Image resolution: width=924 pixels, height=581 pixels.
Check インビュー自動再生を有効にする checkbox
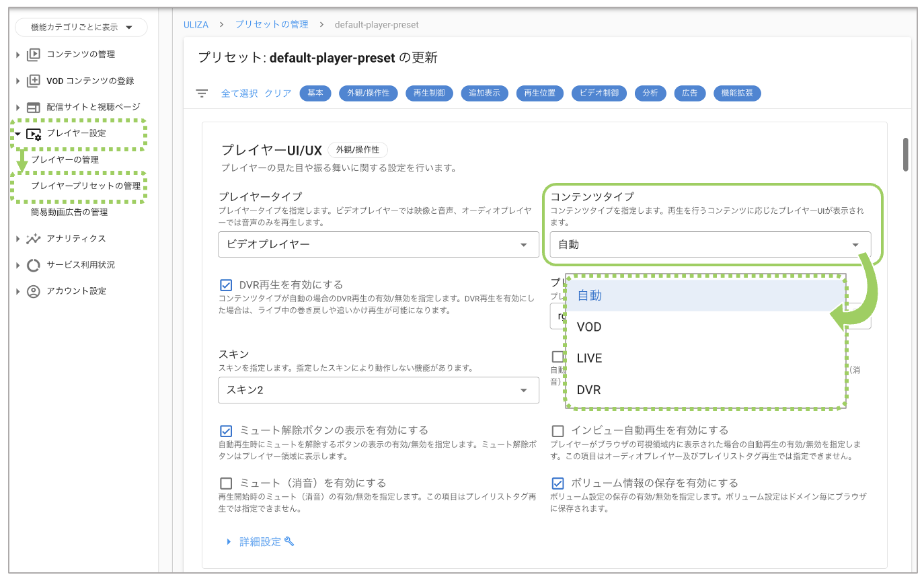point(557,430)
